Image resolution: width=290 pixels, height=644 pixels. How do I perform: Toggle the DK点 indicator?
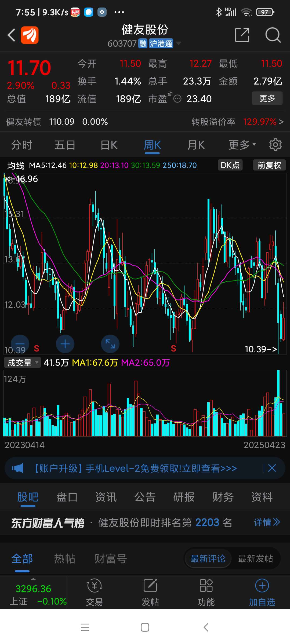pyautogui.click(x=230, y=165)
